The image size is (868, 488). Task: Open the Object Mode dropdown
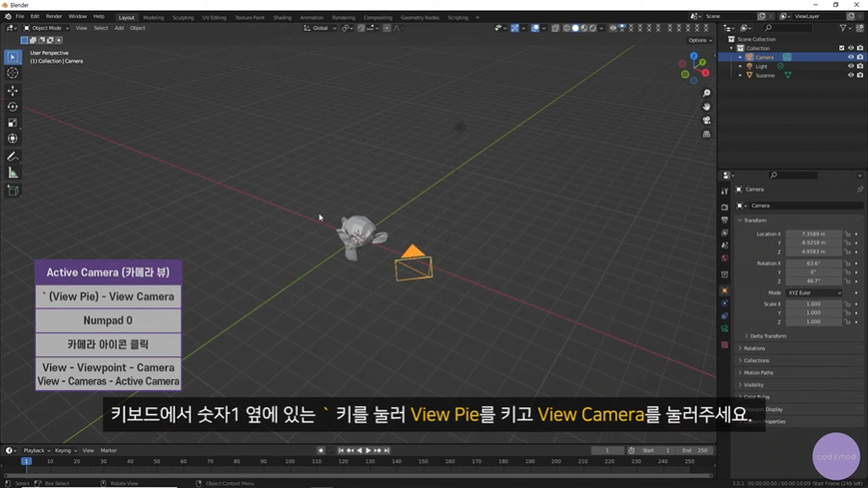(x=46, y=28)
